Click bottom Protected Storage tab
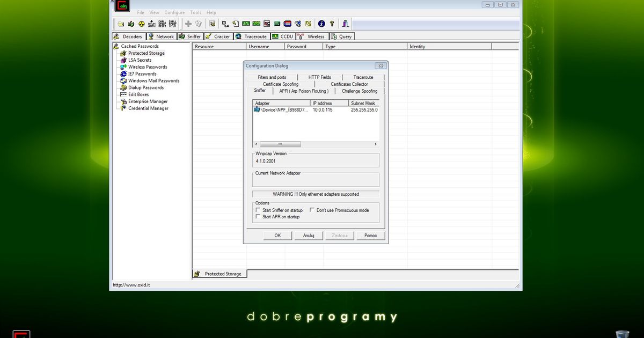The width and height of the screenshot is (644, 338). tap(219, 274)
